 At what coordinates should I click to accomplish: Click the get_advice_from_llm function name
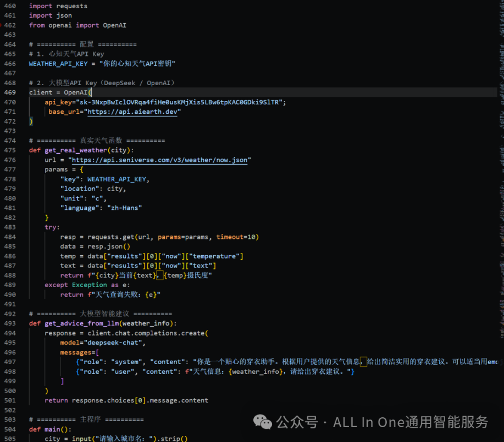(81, 323)
